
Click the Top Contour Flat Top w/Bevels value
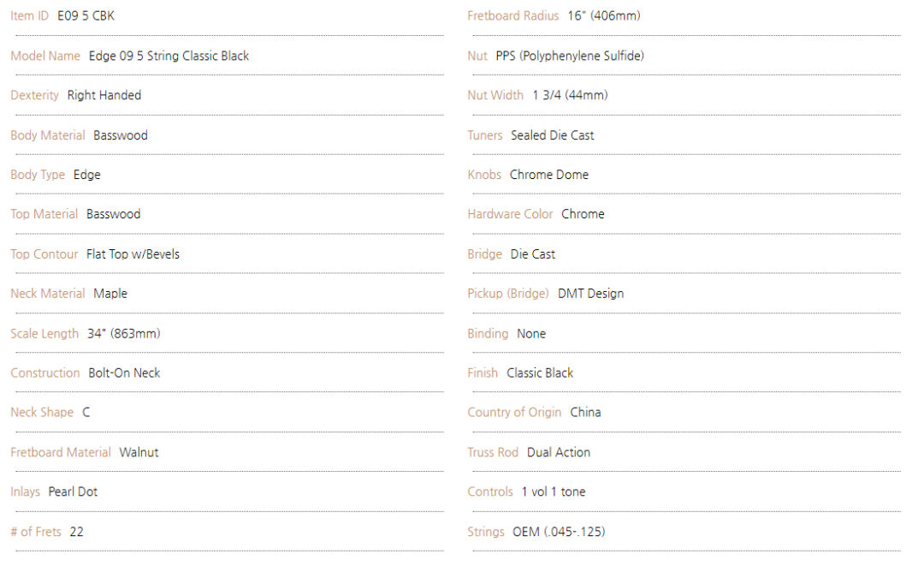[133, 254]
